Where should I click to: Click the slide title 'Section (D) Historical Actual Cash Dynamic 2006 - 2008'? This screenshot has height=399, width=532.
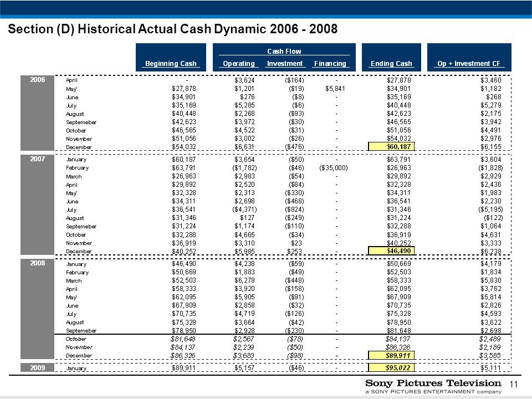(172, 29)
